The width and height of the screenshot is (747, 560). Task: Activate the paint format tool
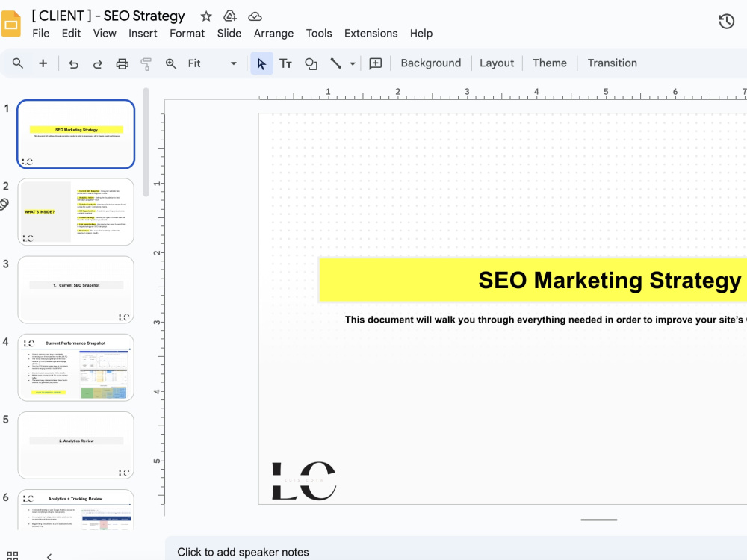coord(146,63)
